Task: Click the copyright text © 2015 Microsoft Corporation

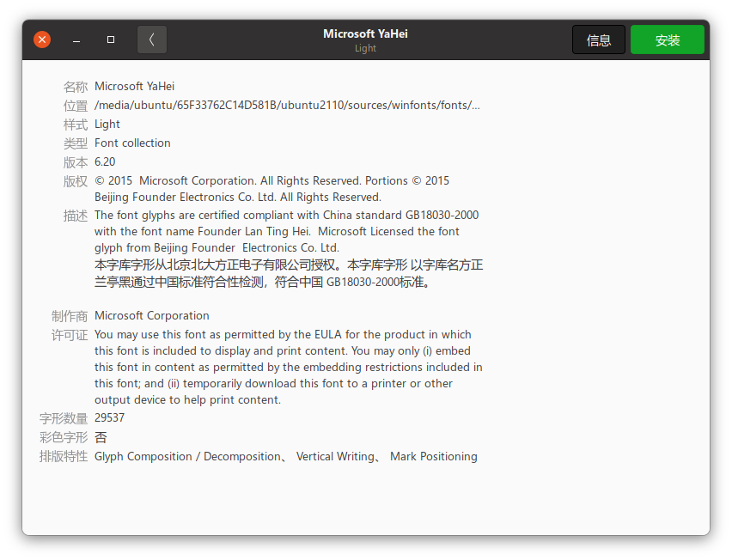Action: point(272,189)
